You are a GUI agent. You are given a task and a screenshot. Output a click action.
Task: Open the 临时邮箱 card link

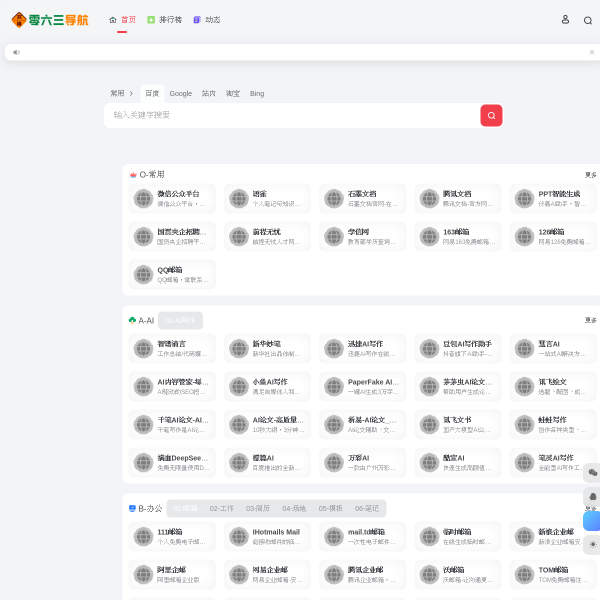[x=458, y=536]
